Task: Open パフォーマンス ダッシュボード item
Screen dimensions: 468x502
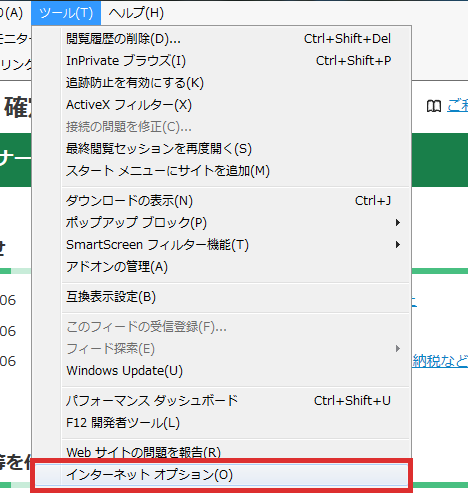Action: (x=222, y=401)
